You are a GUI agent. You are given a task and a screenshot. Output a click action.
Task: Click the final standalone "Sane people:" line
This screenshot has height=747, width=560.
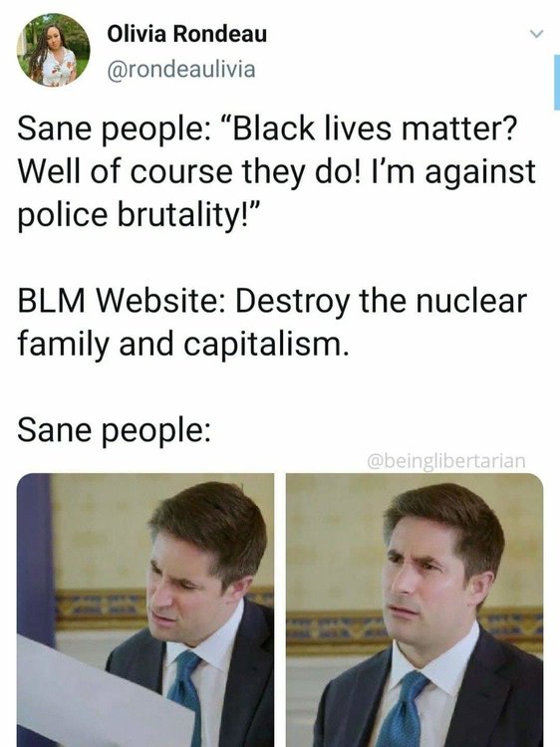tap(114, 430)
